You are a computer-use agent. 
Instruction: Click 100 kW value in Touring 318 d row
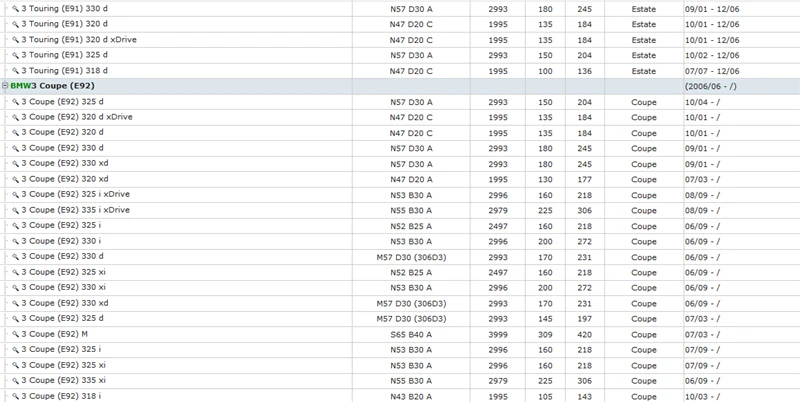coord(545,71)
